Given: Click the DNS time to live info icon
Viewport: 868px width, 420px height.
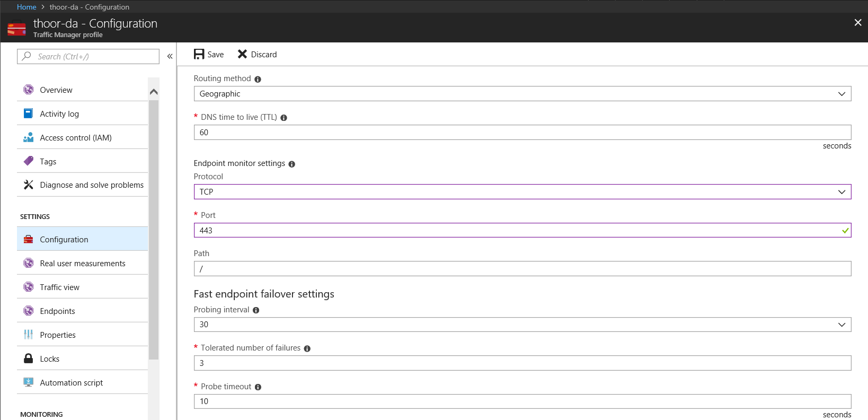Looking at the screenshot, I should (284, 118).
